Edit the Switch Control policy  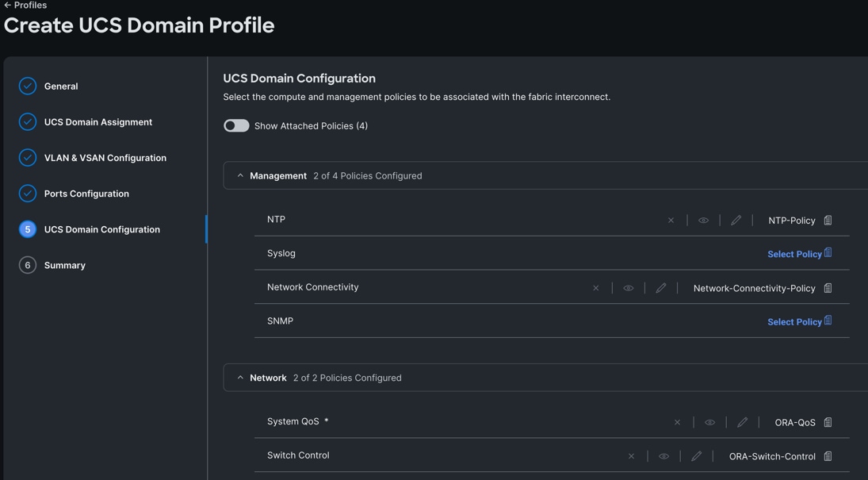pos(697,456)
